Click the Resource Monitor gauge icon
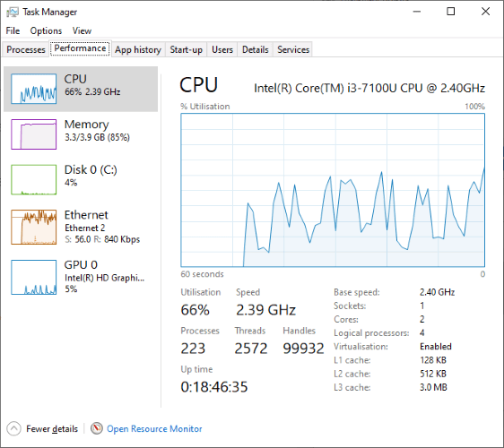The image size is (504, 448). point(97,428)
